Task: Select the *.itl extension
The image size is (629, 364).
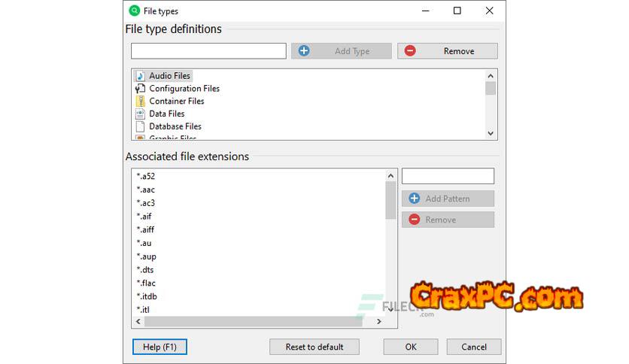Action: [143, 310]
